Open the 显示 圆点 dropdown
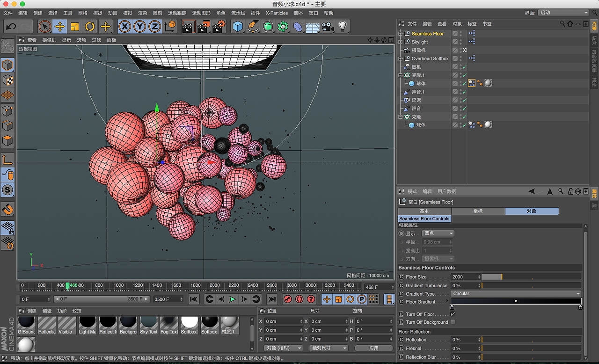Image resolution: width=599 pixels, height=364 pixels. coord(438,233)
